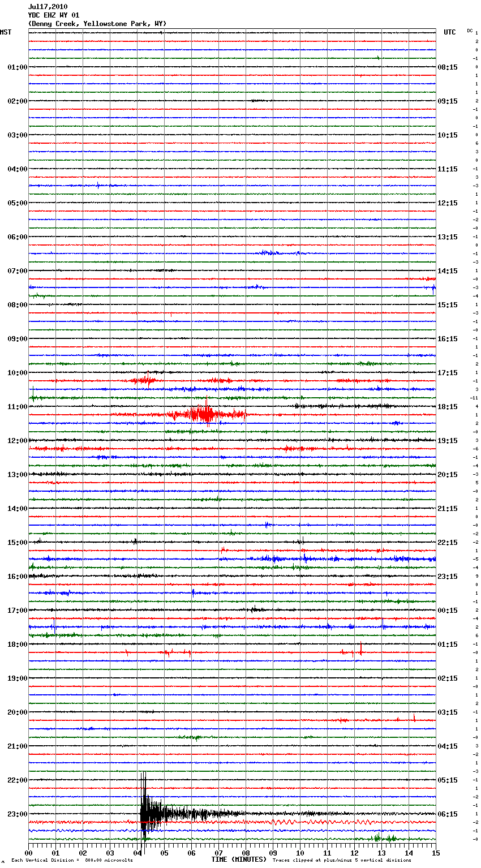This screenshot has width=481, height=868.
Task: Select the 03:00 MST time label
Action: pyautogui.click(x=18, y=135)
